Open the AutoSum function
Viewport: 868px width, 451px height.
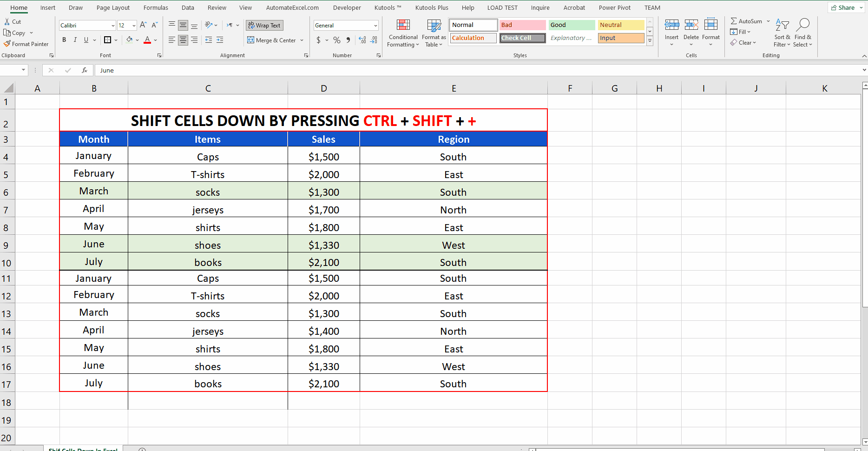[x=747, y=21]
